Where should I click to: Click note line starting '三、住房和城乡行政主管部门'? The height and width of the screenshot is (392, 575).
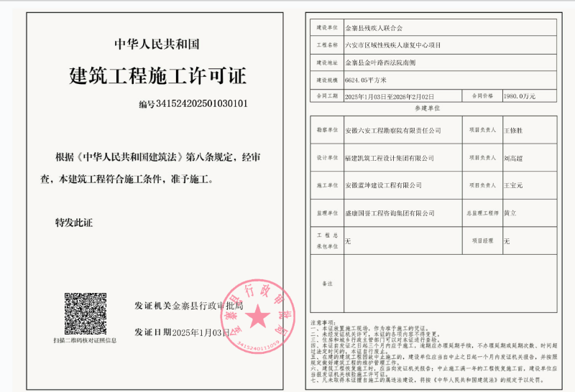pyautogui.click(x=376, y=340)
